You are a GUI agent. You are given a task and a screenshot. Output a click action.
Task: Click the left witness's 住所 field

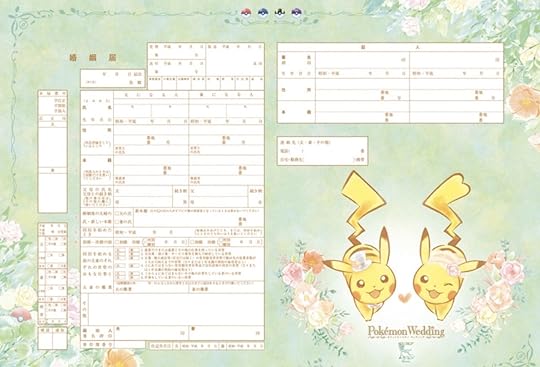pyautogui.click(x=362, y=90)
